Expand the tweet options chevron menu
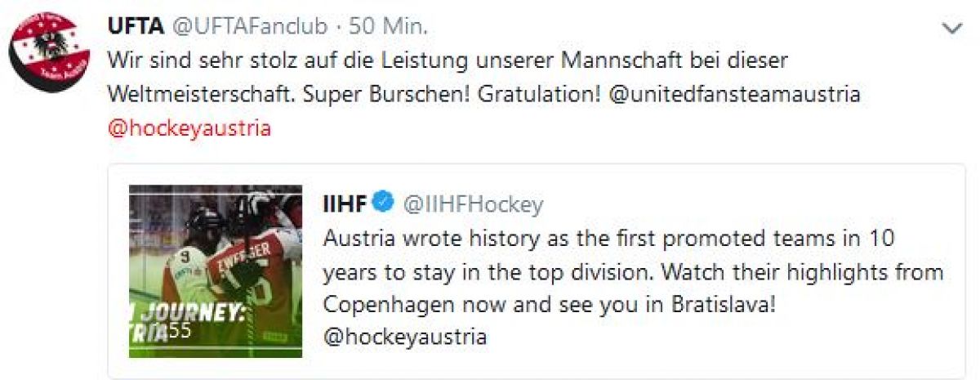The image size is (980, 380). (x=951, y=29)
